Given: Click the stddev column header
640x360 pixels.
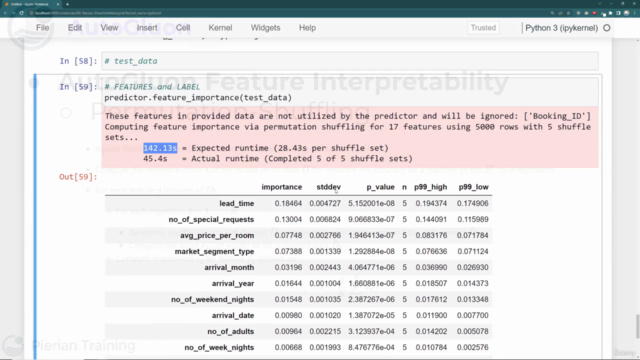Looking at the screenshot, I should point(329,187).
